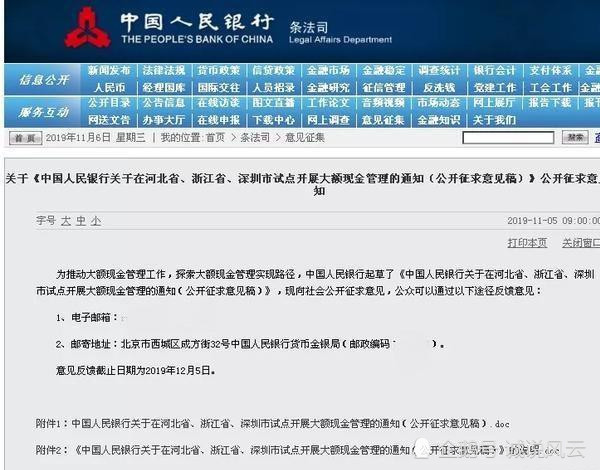This screenshot has height=470, width=600.
Task: Open 关于我们 section
Action: click(x=494, y=120)
